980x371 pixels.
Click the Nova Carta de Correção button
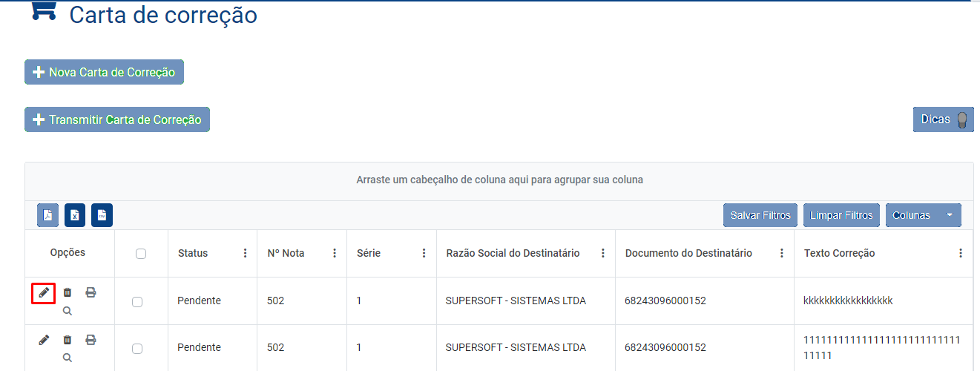[105, 73]
